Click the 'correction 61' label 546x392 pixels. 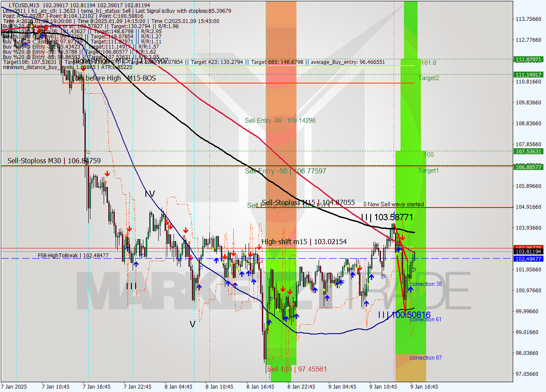pyautogui.click(x=426, y=320)
